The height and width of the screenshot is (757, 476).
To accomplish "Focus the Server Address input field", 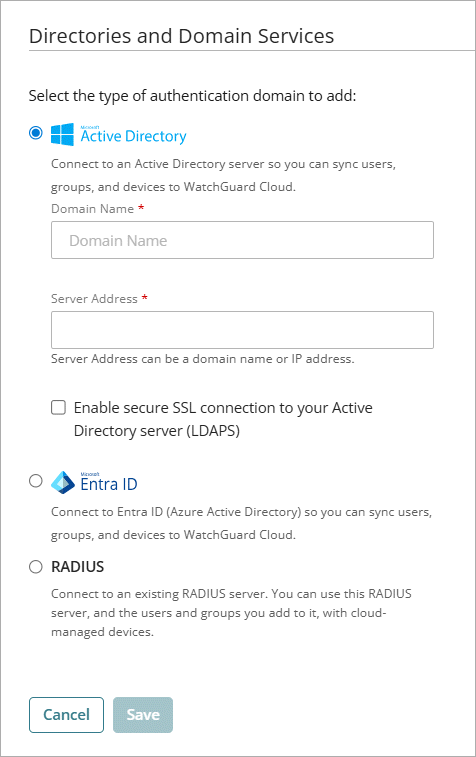I will click(242, 330).
